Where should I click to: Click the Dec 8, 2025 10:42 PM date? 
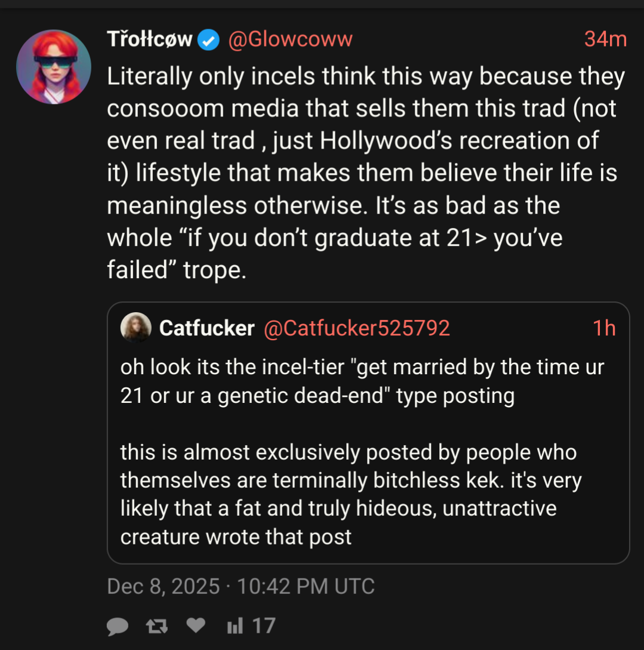[241, 586]
